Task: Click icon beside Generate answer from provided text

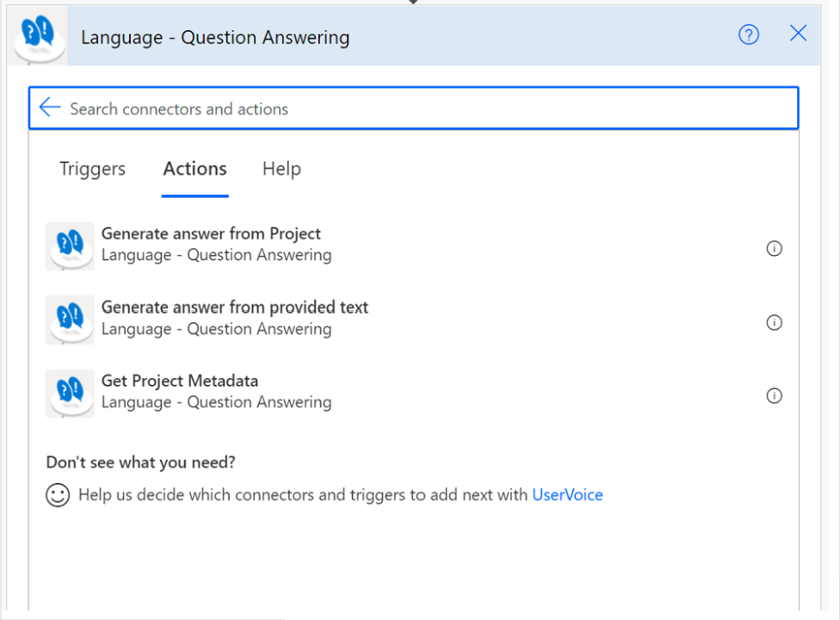Action: click(x=70, y=319)
